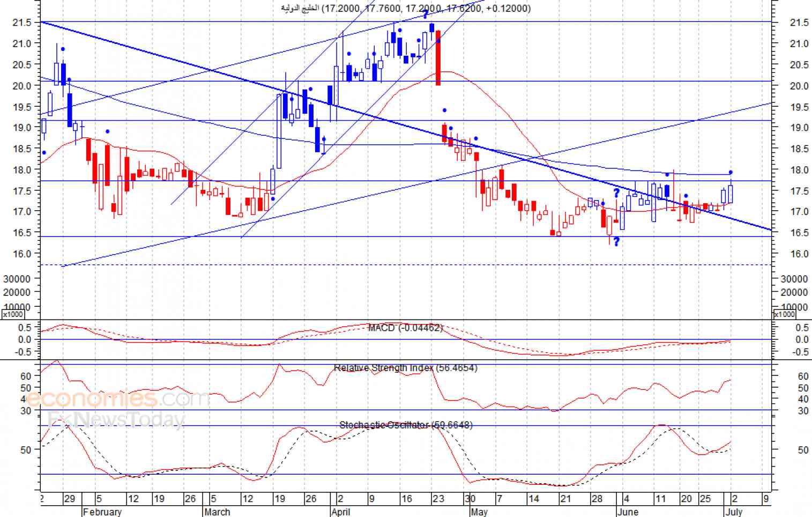Select the 16 date tick label
812x517 pixels.
(x=407, y=499)
